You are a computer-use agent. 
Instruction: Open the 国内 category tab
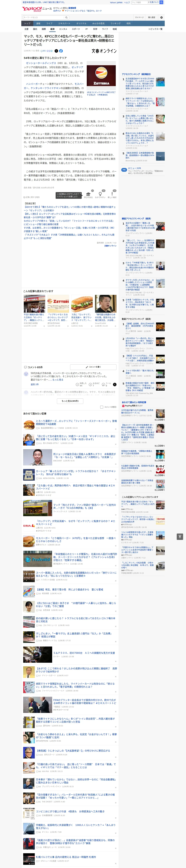[x=35, y=29]
